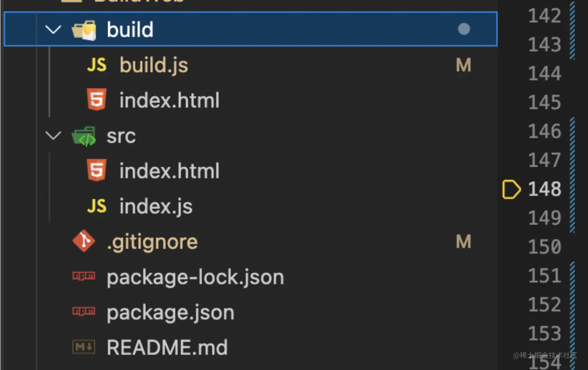Viewport: 588px width, 370px height.
Task: Click the HTML5 icon in build folder
Action: (97, 100)
